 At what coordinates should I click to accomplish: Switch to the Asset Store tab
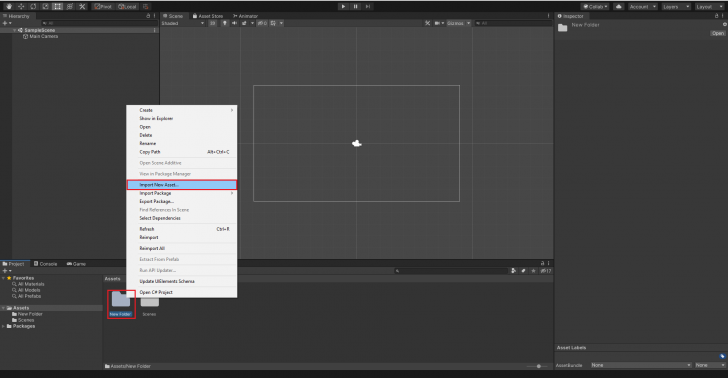(x=208, y=16)
